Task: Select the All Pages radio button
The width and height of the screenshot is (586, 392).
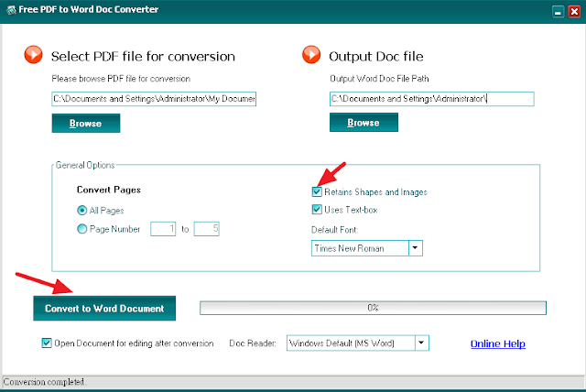Action: tap(81, 211)
